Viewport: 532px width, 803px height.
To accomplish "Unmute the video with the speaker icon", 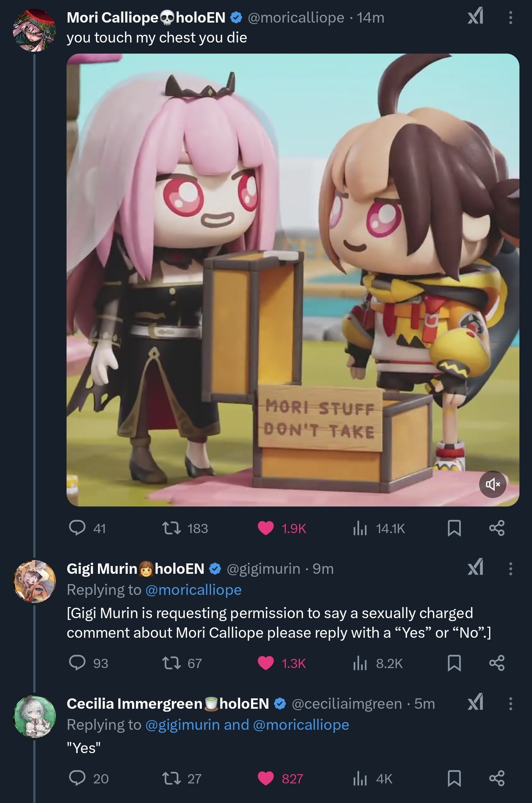I will click(493, 484).
